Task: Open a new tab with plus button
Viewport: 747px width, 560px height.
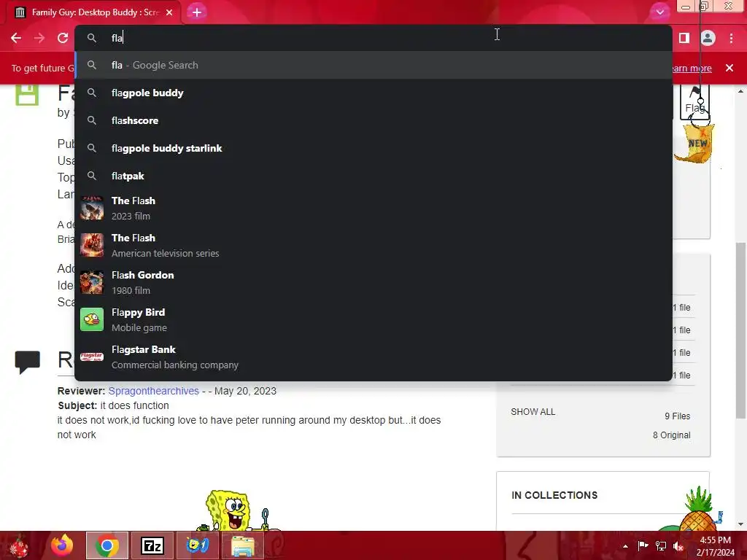Action: tap(197, 12)
